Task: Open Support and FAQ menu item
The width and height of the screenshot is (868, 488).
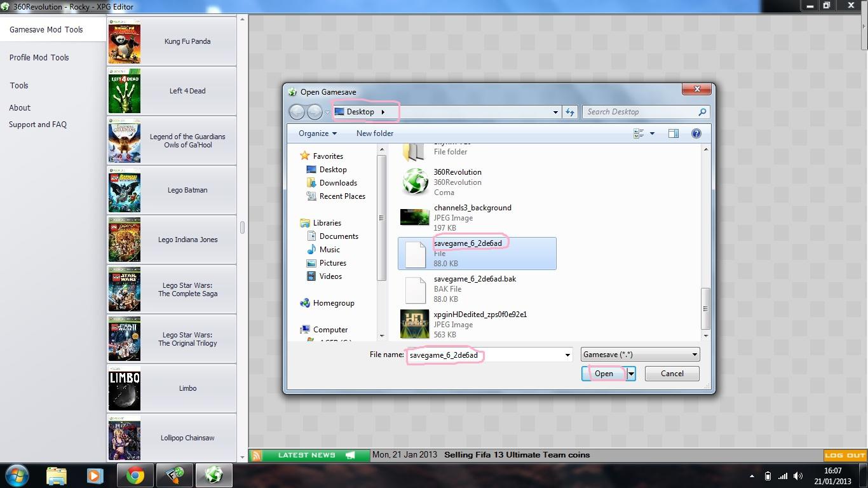Action: (37, 125)
